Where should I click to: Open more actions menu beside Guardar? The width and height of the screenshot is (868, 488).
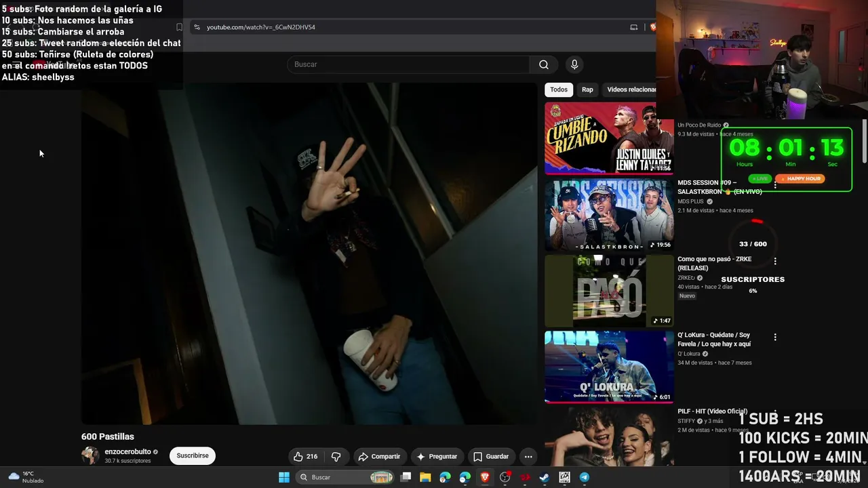pos(528,456)
